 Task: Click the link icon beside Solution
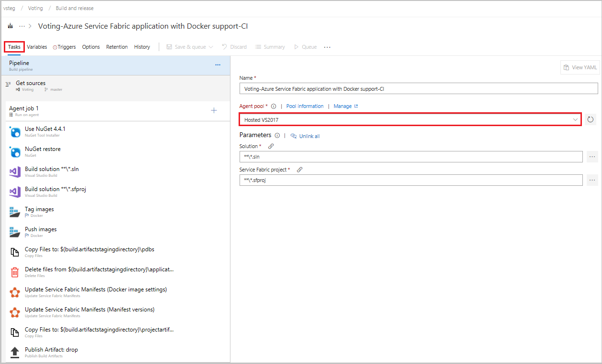271,146
